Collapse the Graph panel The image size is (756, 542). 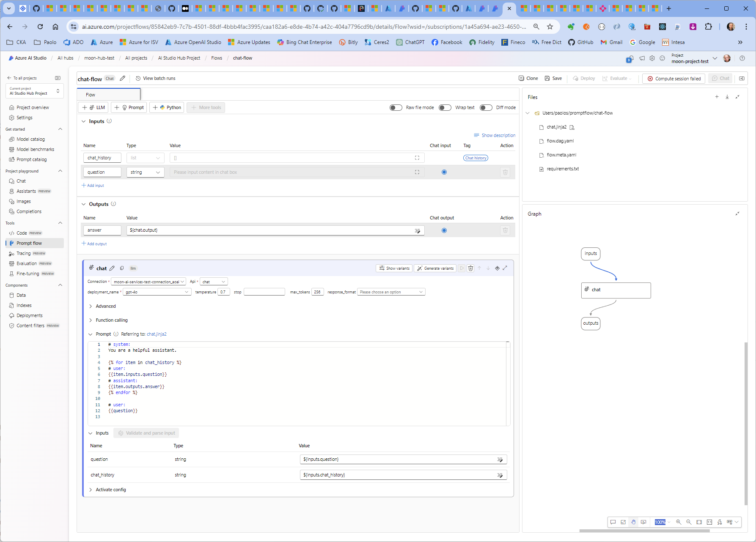[737, 214]
